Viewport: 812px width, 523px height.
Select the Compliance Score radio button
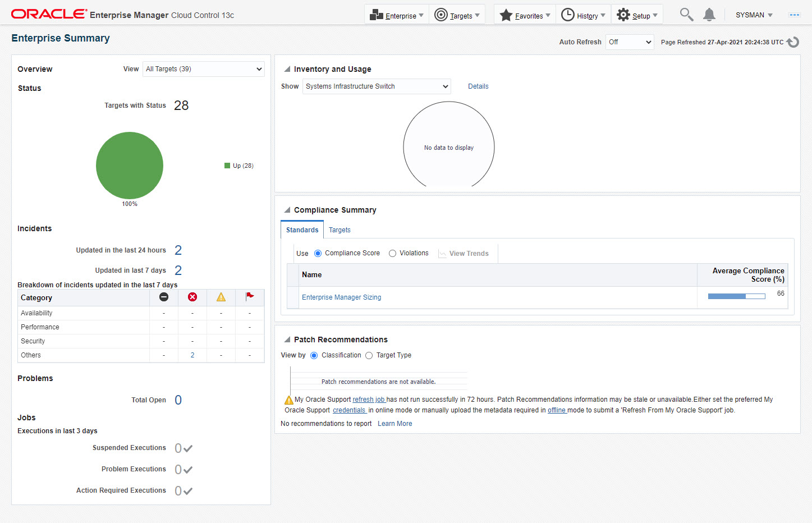[318, 254]
